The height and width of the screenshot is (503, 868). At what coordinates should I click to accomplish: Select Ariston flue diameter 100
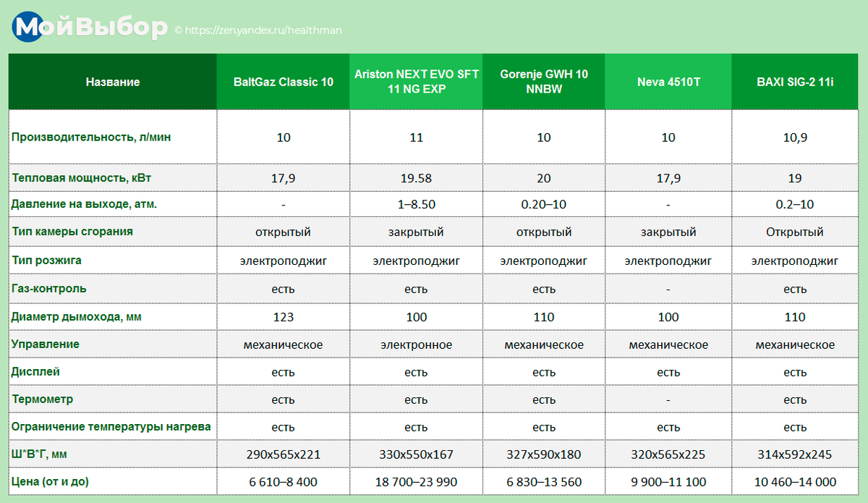pos(417,317)
